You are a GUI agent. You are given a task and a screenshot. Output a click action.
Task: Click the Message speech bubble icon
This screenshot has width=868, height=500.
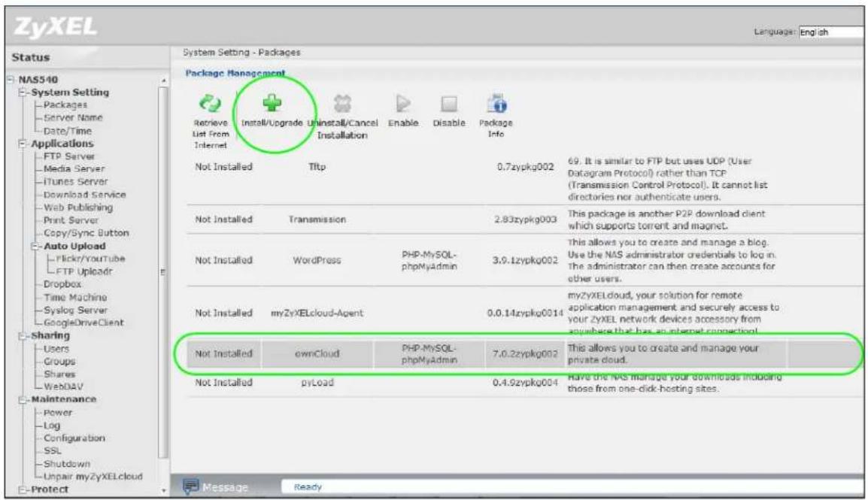click(191, 486)
